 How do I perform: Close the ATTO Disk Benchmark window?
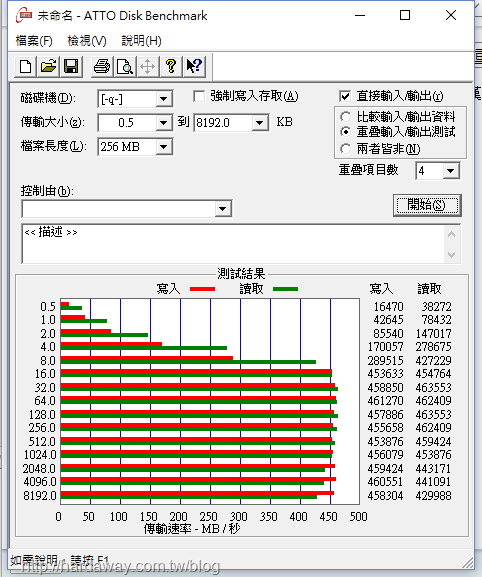451,15
